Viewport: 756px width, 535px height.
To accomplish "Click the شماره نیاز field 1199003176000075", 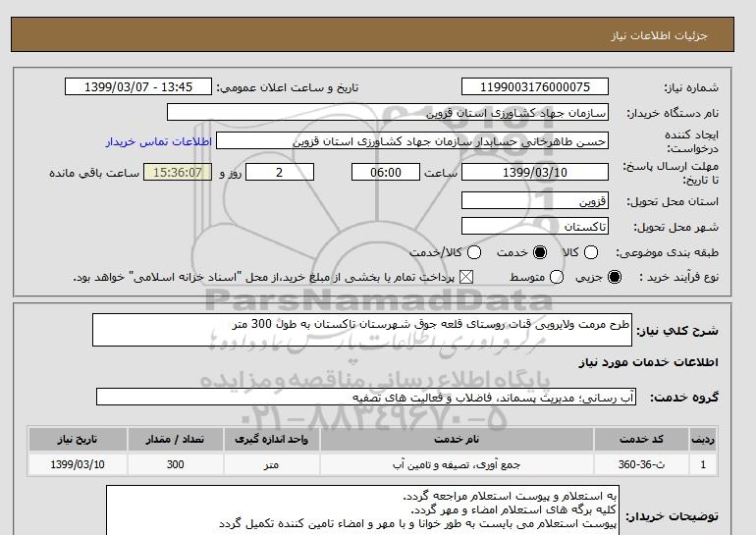I will [x=535, y=87].
